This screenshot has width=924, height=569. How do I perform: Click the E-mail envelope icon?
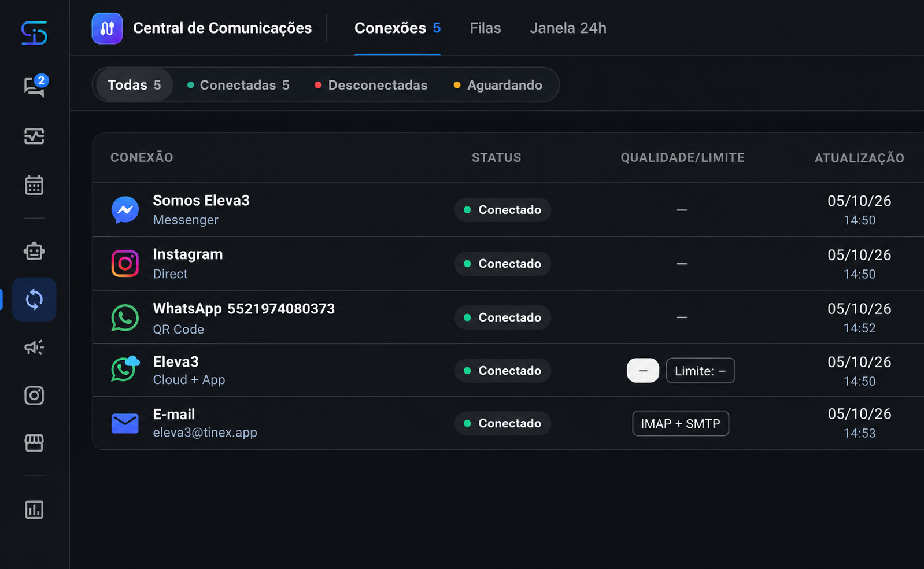click(x=125, y=423)
